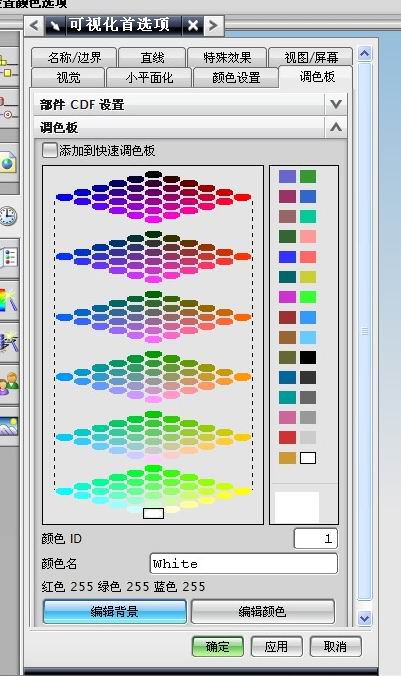Click the white selected-color preview box
Screen dimensions: 401x676
point(297,507)
